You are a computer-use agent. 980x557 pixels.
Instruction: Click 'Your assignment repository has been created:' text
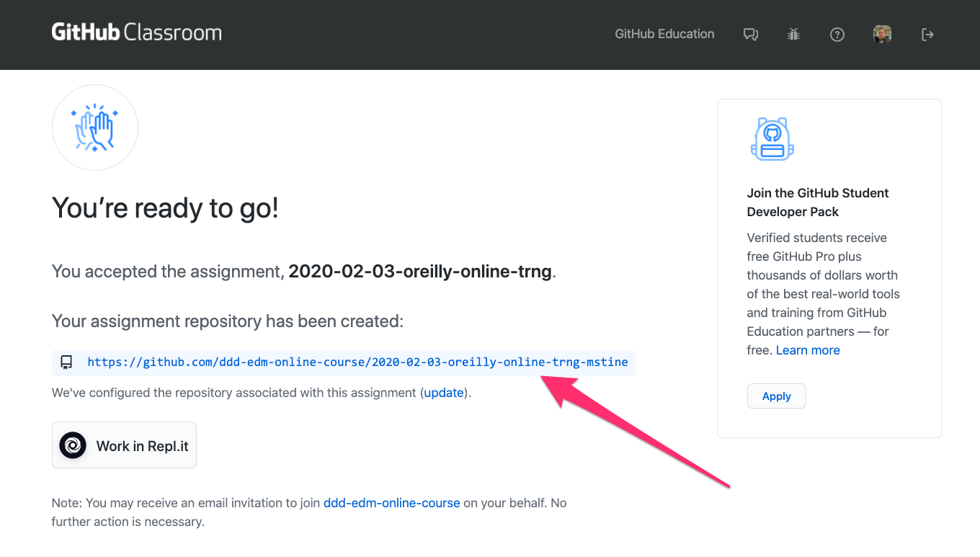(x=228, y=321)
